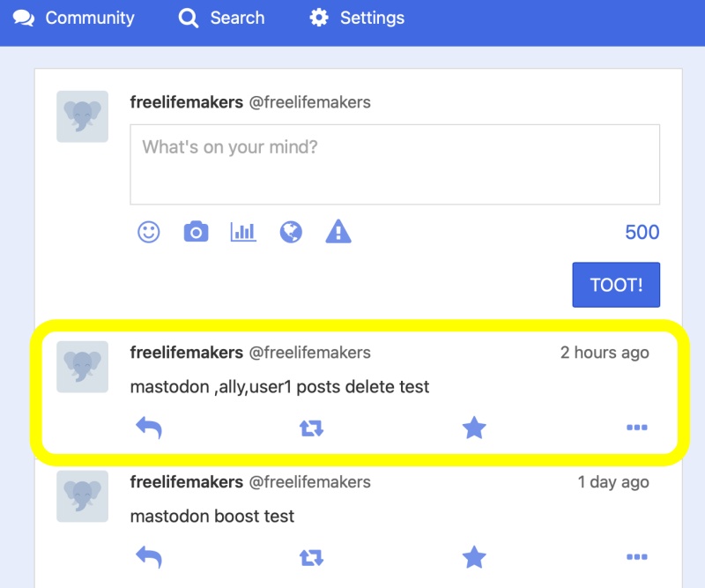705x588 pixels.
Task: Go to the Community tab
Action: click(74, 18)
